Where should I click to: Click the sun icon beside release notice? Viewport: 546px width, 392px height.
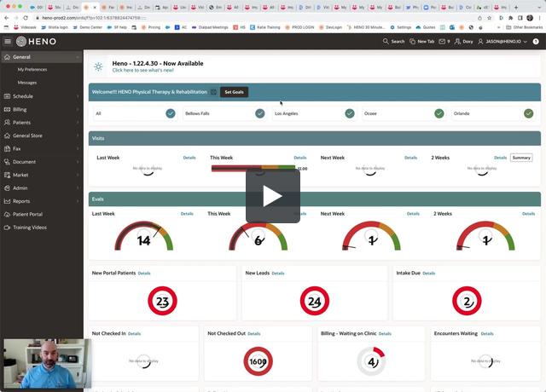coord(98,66)
